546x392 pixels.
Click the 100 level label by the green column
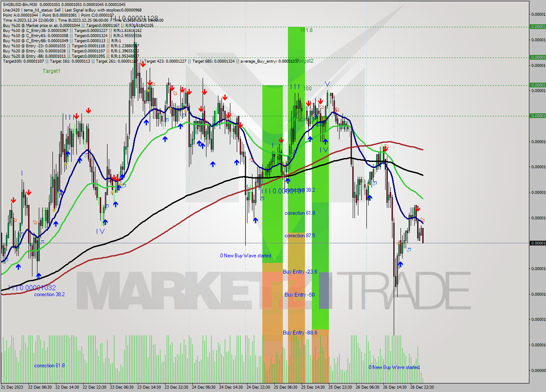pyautogui.click(x=308, y=89)
